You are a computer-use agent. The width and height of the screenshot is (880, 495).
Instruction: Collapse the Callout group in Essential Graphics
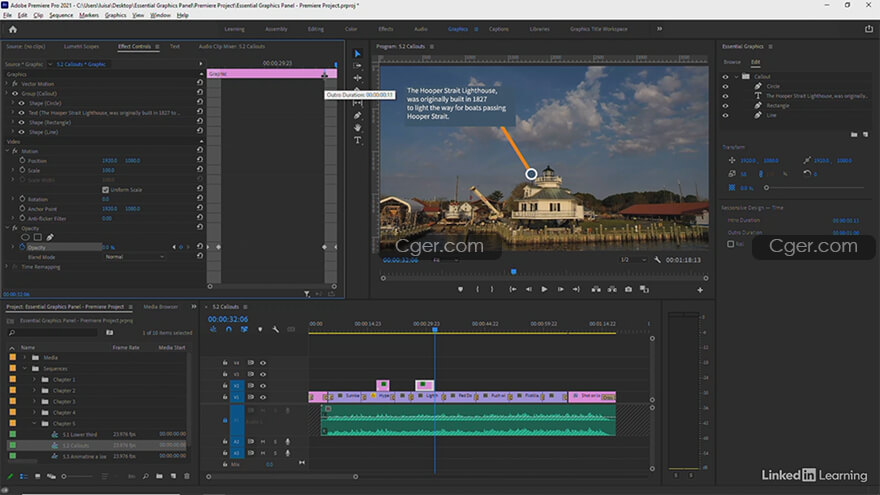[736, 77]
